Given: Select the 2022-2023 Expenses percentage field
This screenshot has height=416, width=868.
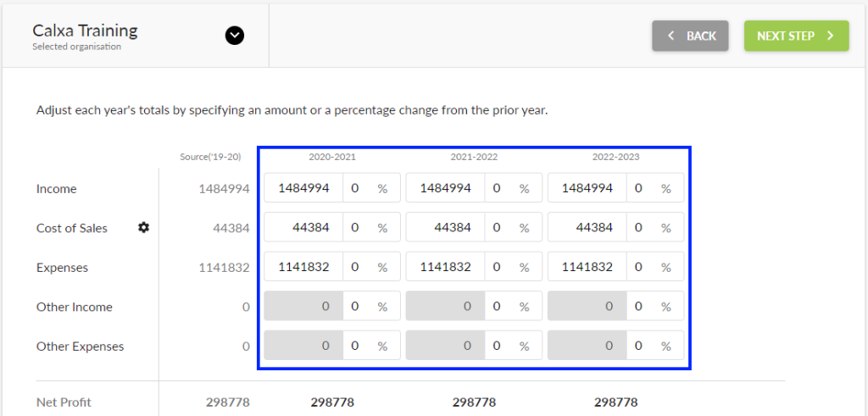Looking at the screenshot, I should click(x=639, y=267).
